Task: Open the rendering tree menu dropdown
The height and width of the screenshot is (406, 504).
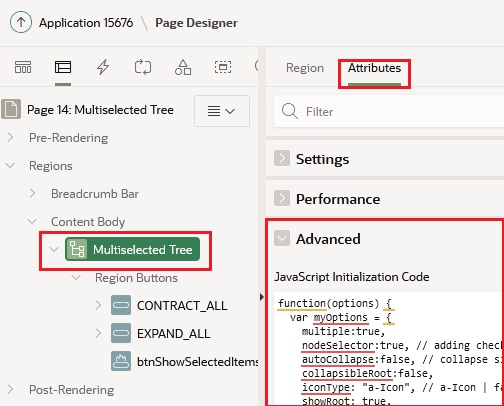Action: point(222,111)
